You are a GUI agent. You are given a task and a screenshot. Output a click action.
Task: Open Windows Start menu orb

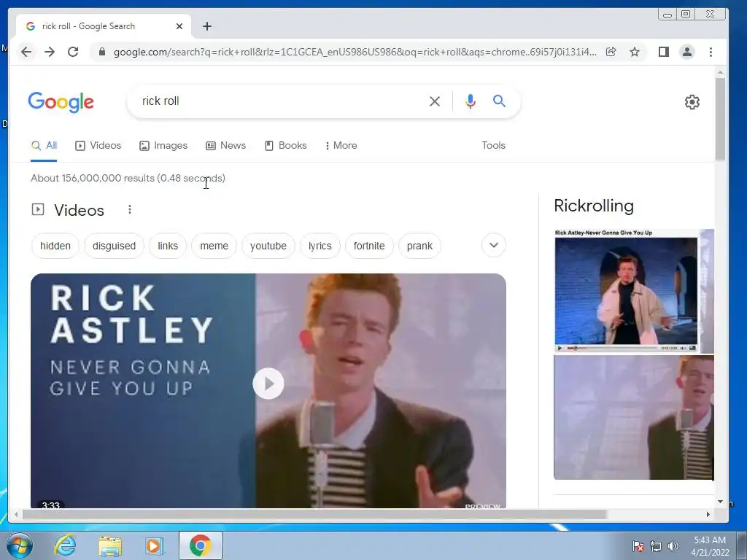(x=19, y=545)
